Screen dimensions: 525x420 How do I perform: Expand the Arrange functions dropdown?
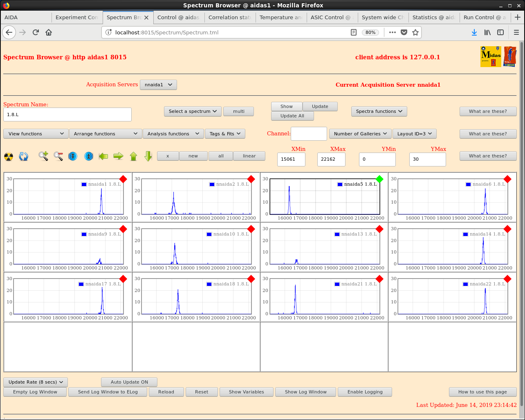coord(105,134)
